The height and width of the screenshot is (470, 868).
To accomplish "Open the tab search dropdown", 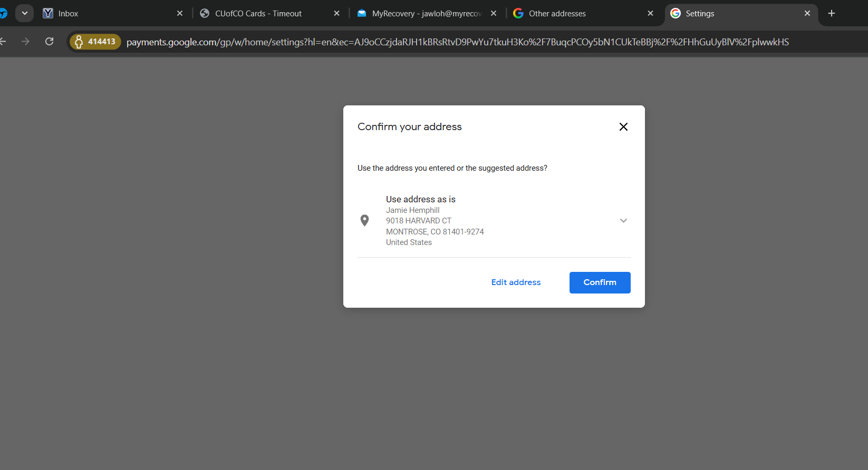I will coord(24,14).
